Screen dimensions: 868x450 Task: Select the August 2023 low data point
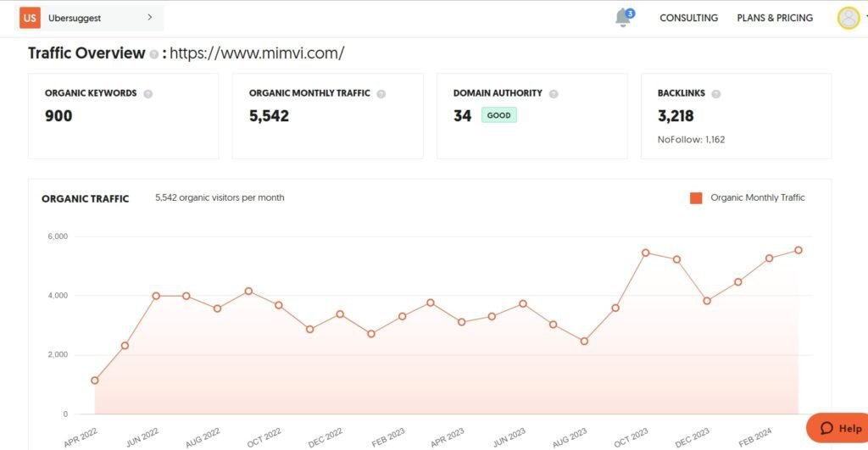click(584, 342)
